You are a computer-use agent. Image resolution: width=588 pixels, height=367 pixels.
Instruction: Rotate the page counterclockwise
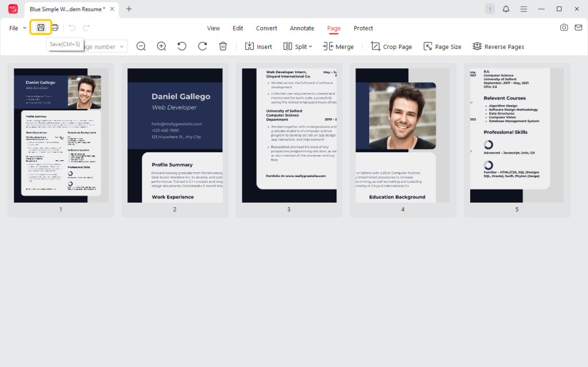(181, 46)
